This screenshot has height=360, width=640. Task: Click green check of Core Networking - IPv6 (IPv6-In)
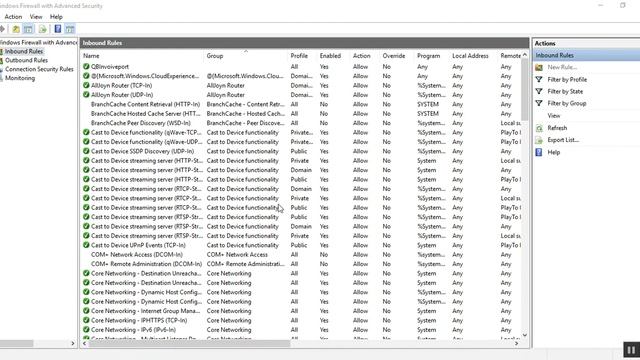coord(86,329)
